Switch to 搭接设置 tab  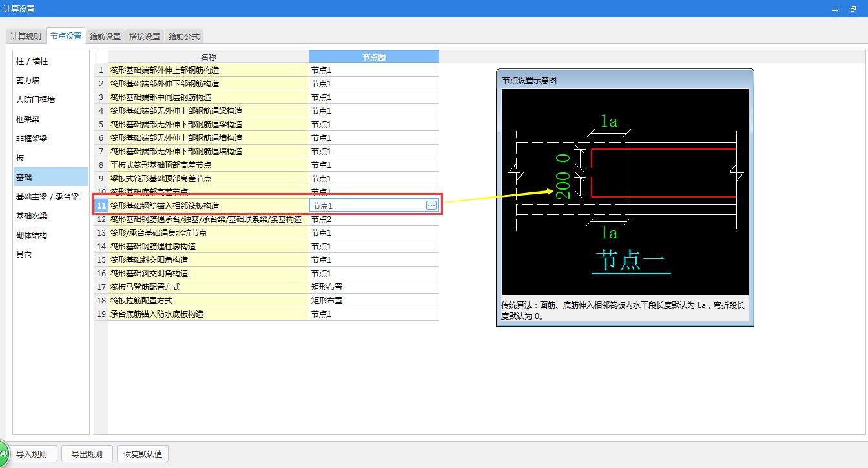click(x=145, y=36)
